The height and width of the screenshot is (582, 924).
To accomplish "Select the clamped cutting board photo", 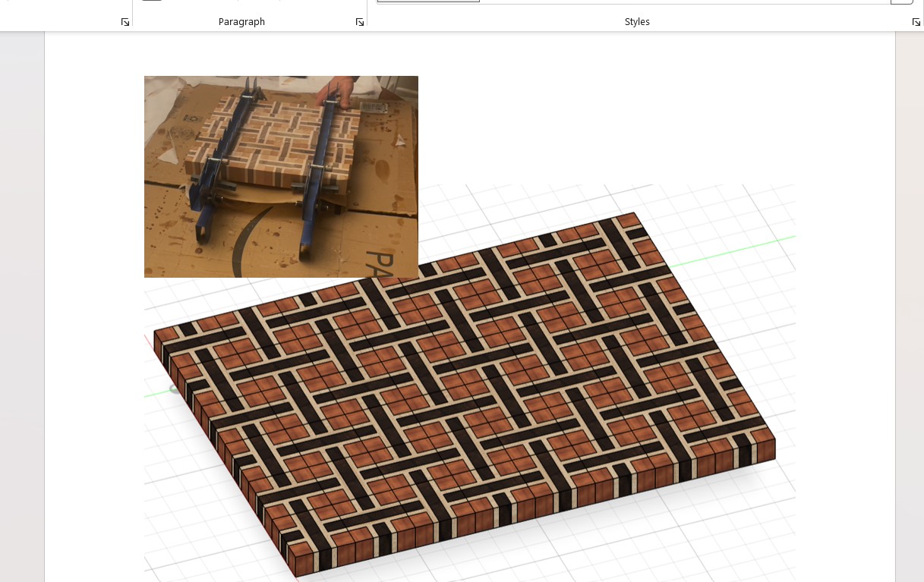I will coord(281,176).
